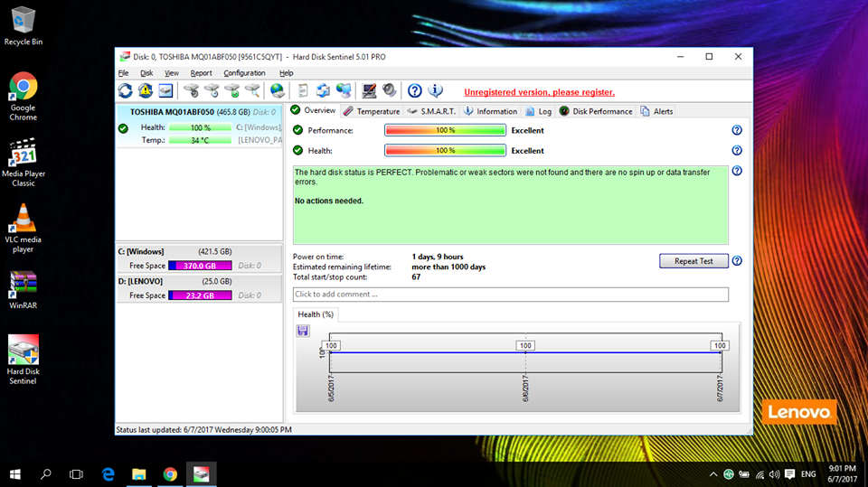
Task: Save the health graph using floppy icon
Action: (302, 331)
